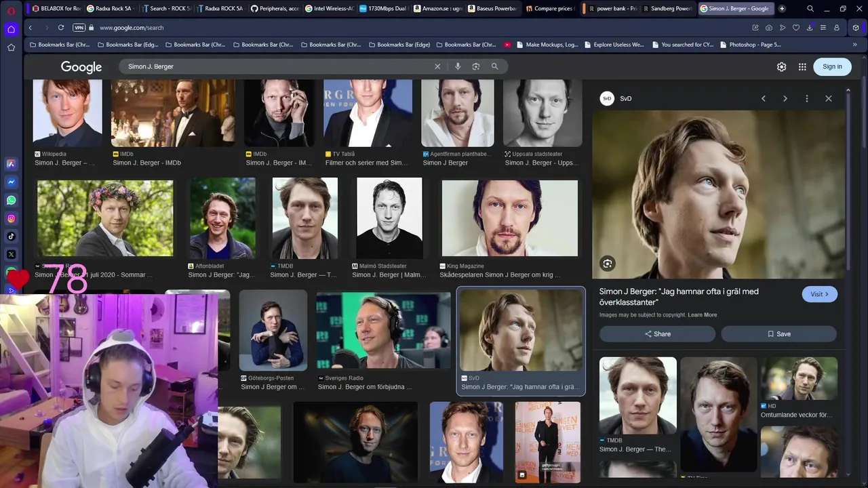Open the You searched for CY... bookmark

[682, 45]
